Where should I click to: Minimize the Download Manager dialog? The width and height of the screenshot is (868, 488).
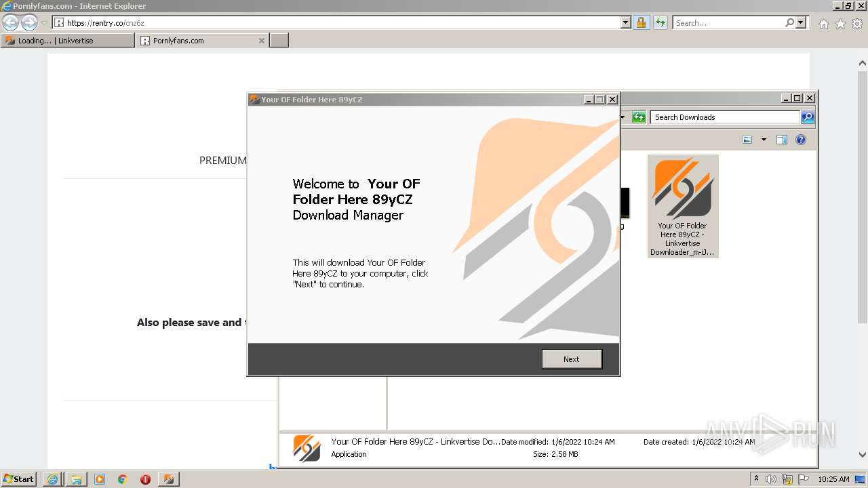coord(589,99)
